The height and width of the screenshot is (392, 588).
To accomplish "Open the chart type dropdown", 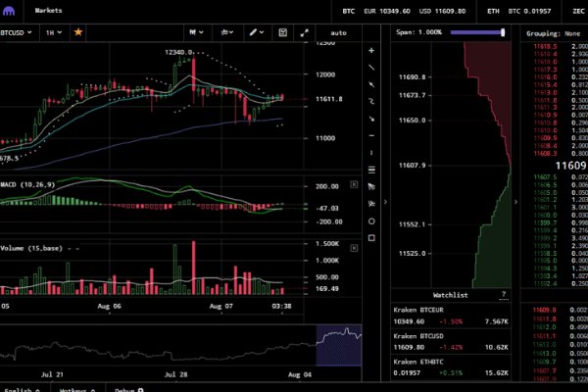I will (x=196, y=32).
